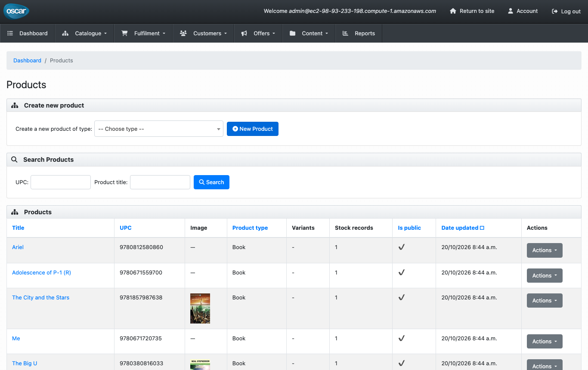Open the Catalogue dropdown menu

84,33
